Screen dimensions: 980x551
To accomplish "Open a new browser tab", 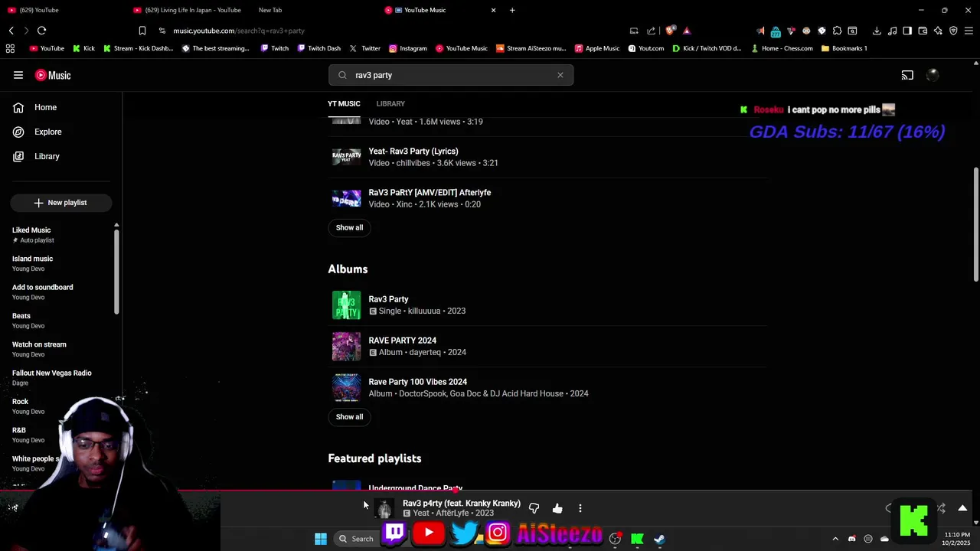I will pyautogui.click(x=512, y=10).
